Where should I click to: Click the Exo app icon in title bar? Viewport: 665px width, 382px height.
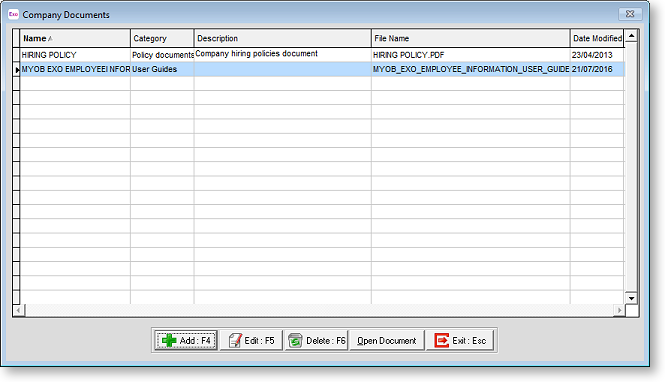click(13, 14)
